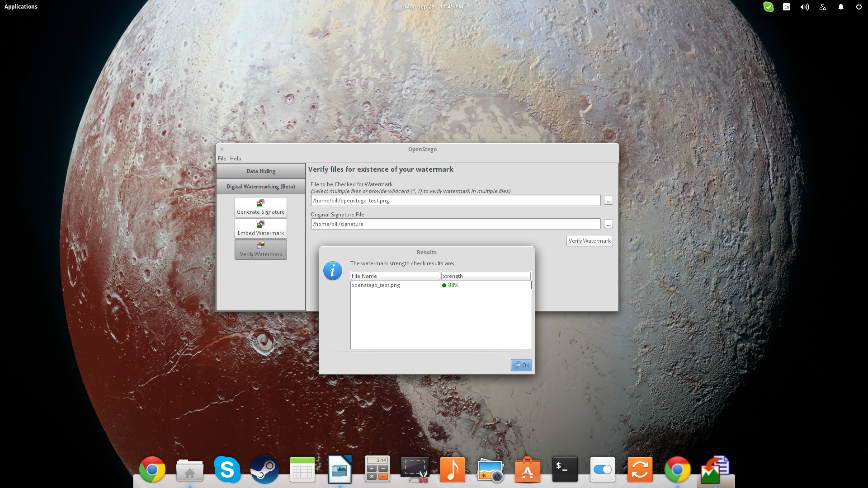Open the OpenStego app icon in dock

[x=715, y=469]
